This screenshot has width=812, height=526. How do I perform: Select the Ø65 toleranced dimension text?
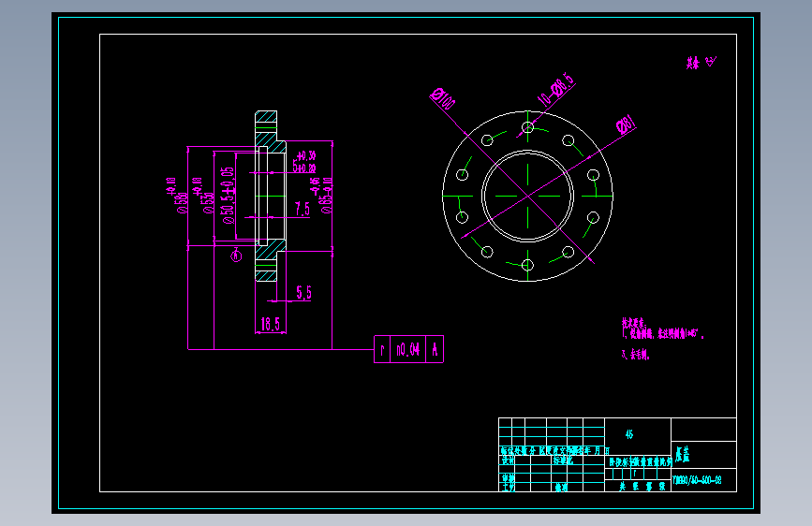pos(321,196)
